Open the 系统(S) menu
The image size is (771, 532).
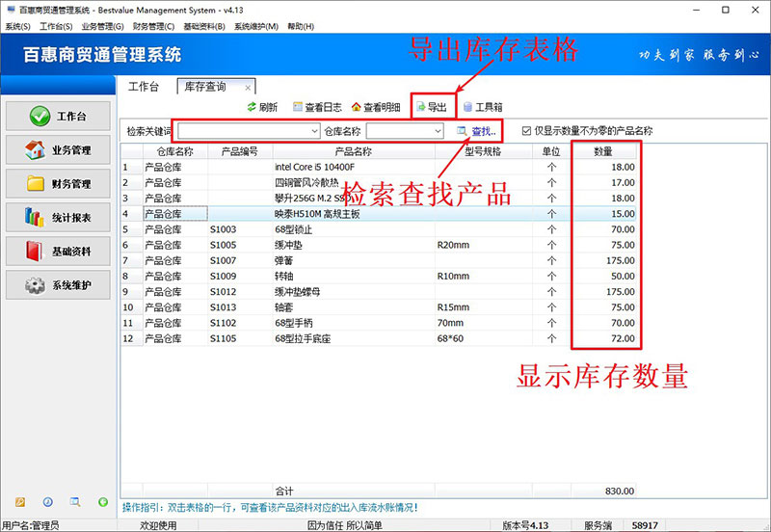[17, 27]
